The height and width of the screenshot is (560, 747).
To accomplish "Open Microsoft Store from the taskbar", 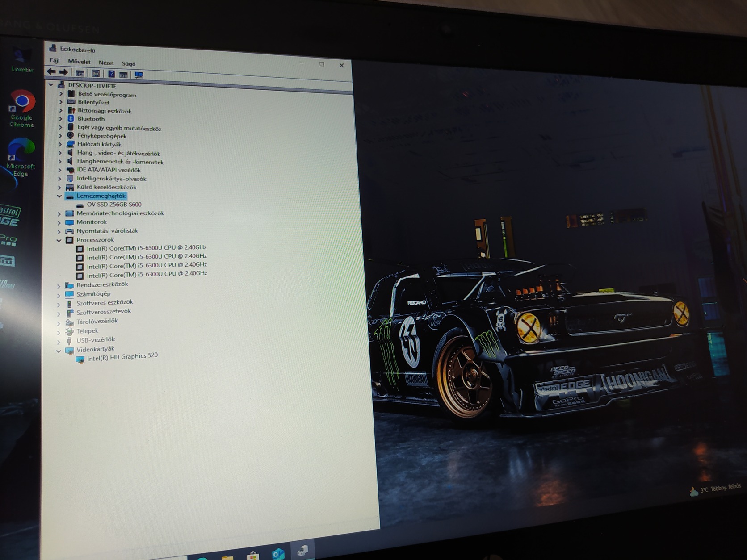I will point(253,556).
